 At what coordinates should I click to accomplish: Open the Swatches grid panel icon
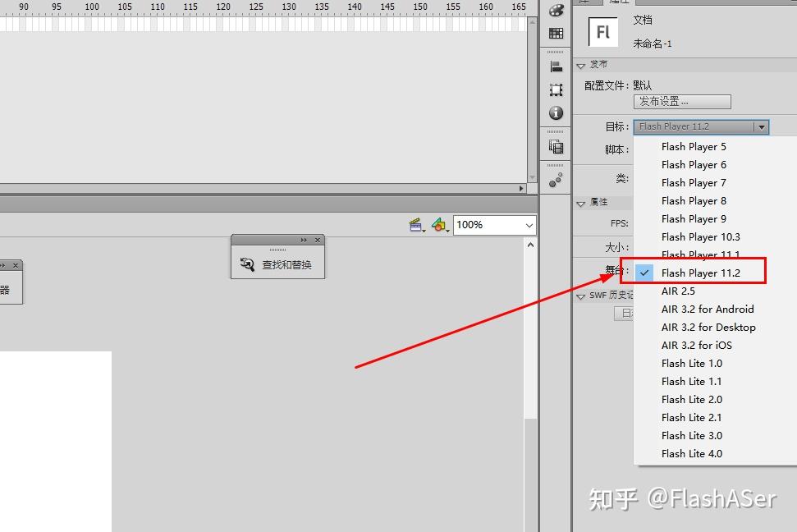point(556,34)
